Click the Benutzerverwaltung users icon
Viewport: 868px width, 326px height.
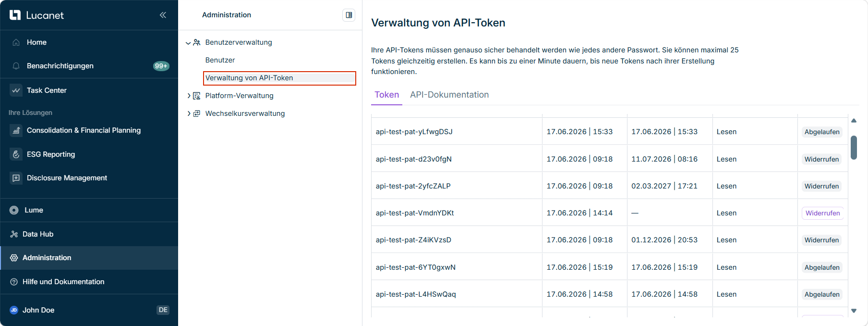(x=197, y=42)
